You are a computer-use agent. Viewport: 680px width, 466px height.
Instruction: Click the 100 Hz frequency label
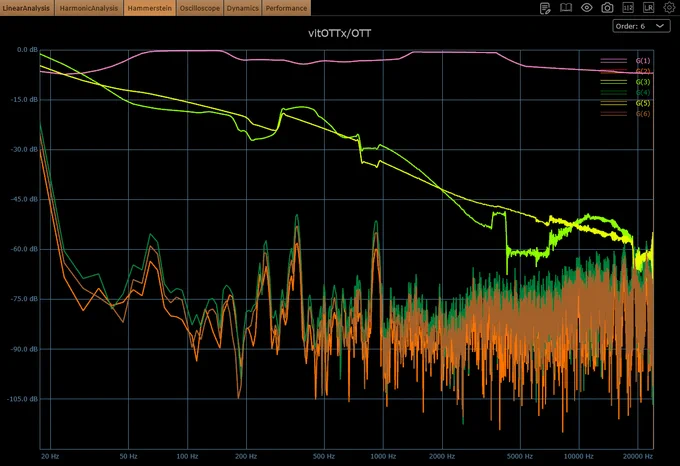point(187,456)
